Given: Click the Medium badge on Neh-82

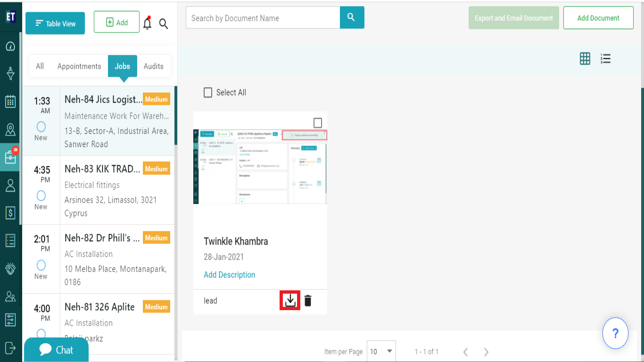Looking at the screenshot, I should click(156, 238).
